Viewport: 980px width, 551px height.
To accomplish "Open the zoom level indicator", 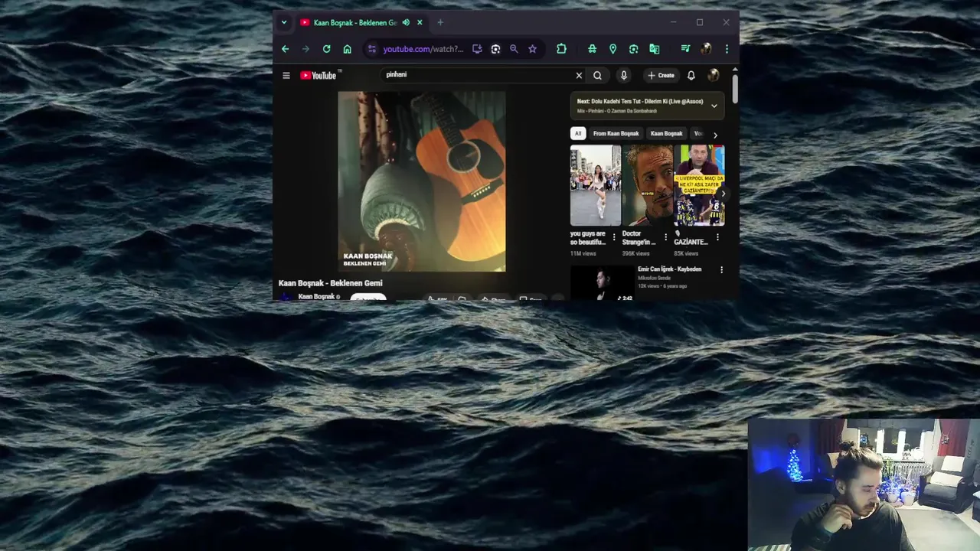I will pos(514,49).
